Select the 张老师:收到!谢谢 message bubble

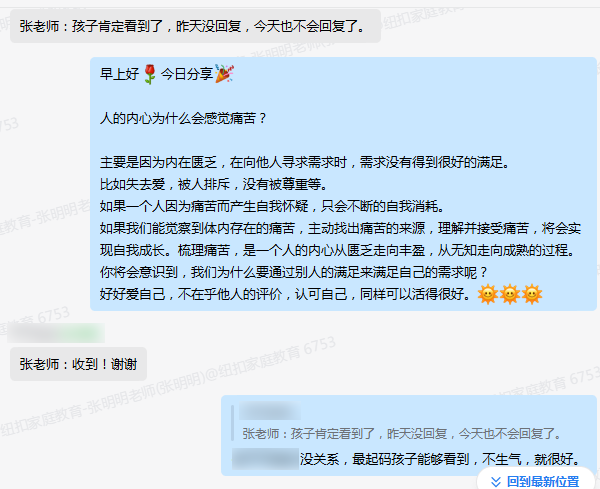[x=78, y=364]
